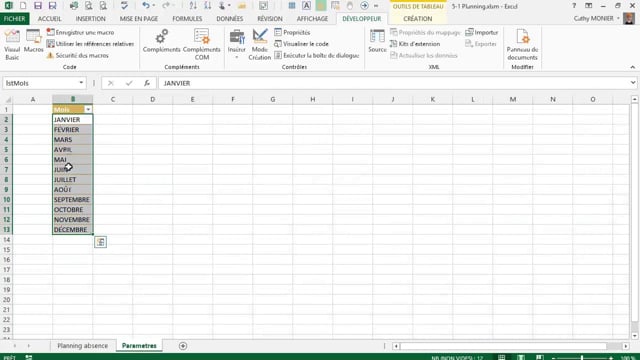Screen dimensions: 640x360
Task: Toggle Mode Création design mode
Action: point(260,44)
